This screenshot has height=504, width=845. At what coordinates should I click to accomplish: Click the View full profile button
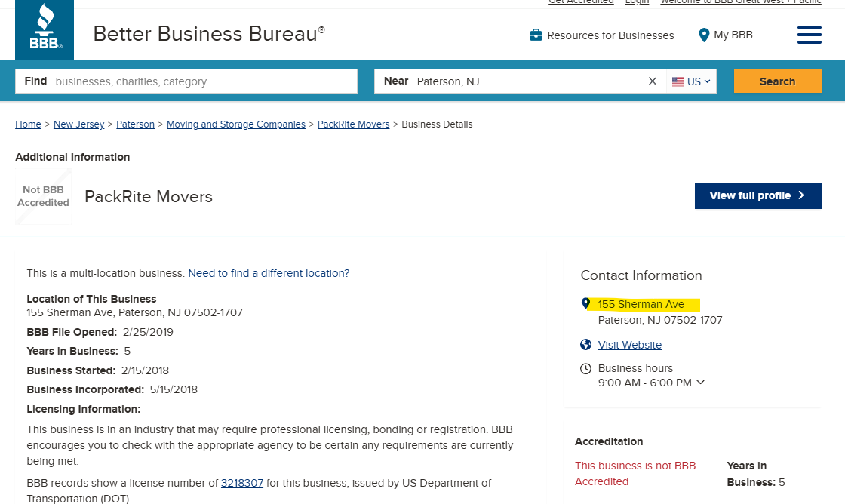tap(757, 195)
